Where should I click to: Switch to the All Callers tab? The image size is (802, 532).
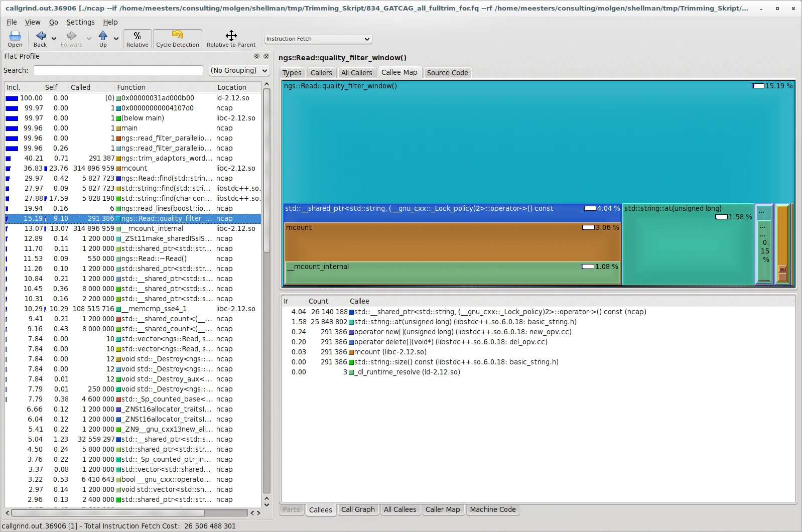pos(356,73)
